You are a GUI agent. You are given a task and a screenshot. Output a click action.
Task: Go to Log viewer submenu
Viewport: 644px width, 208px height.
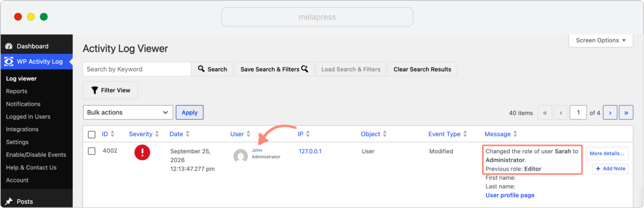click(x=21, y=79)
